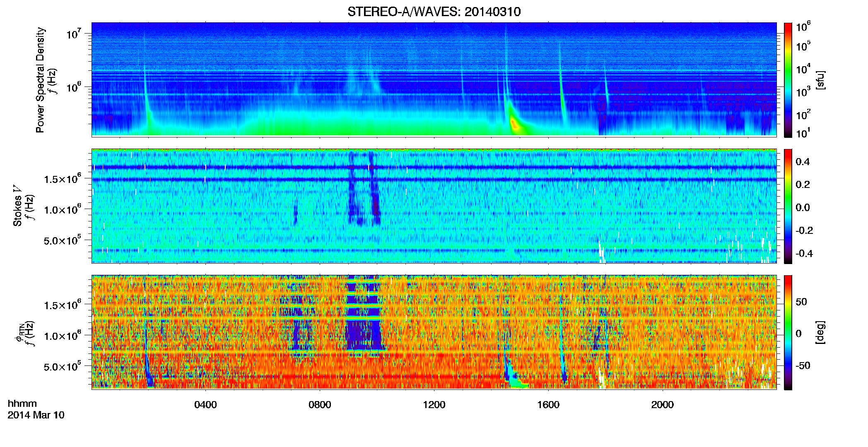Click the -0.2 label on Stokes V colorbar

[x=804, y=231]
